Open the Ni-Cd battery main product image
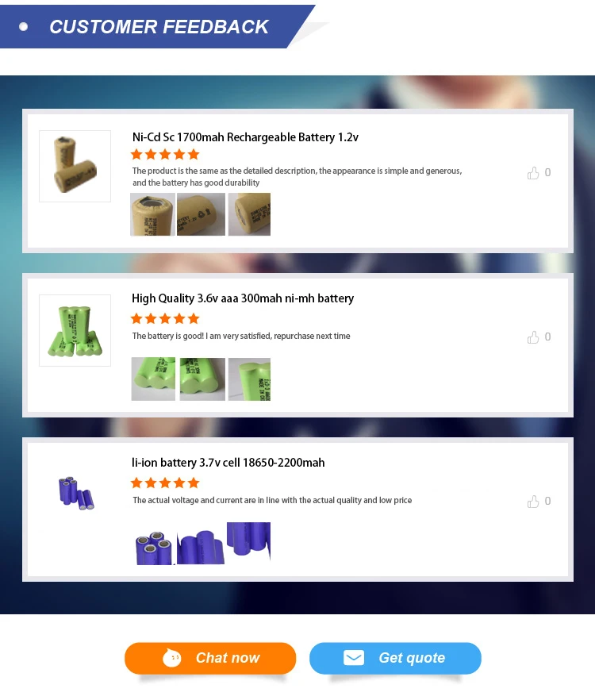The height and width of the screenshot is (700, 595). tap(75, 166)
